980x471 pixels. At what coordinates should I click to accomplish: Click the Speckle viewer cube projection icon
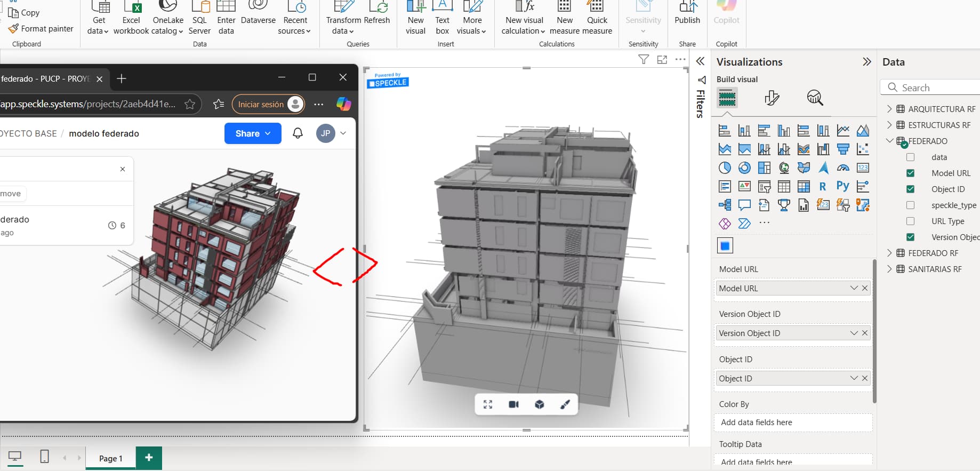[540, 404]
